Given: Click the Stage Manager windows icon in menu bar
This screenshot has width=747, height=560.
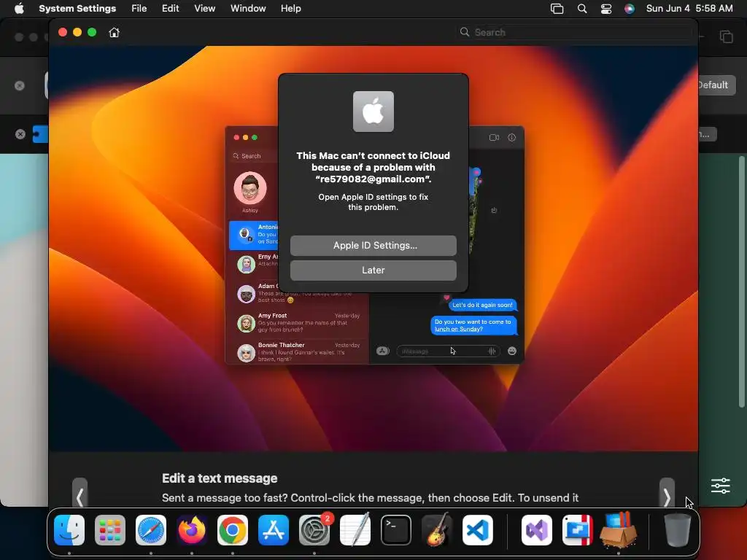Looking at the screenshot, I should pyautogui.click(x=557, y=9).
